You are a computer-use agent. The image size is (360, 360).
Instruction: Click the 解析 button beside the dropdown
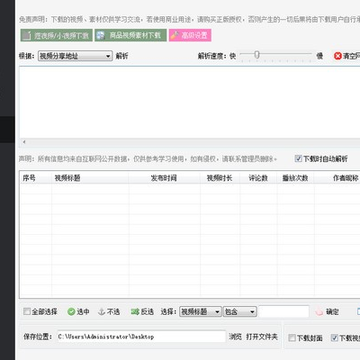[x=122, y=56]
